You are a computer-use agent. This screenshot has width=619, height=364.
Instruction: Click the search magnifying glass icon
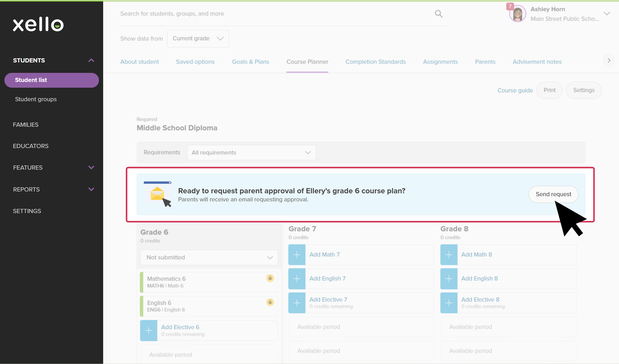(x=439, y=14)
